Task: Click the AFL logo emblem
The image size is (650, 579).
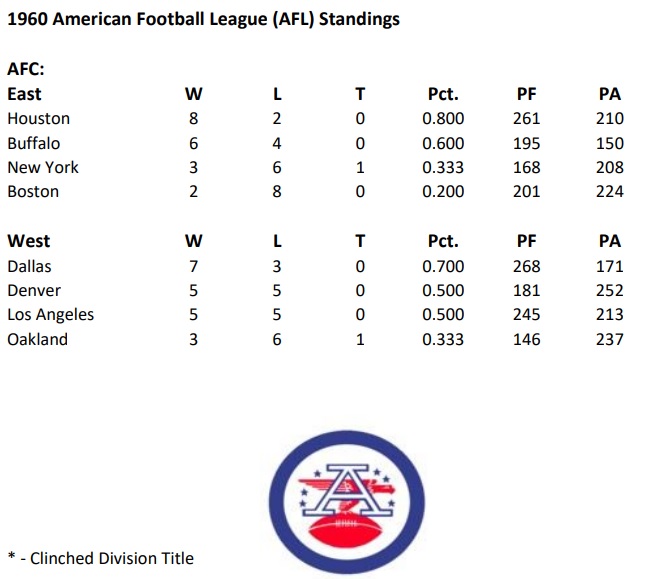Action: (349, 497)
